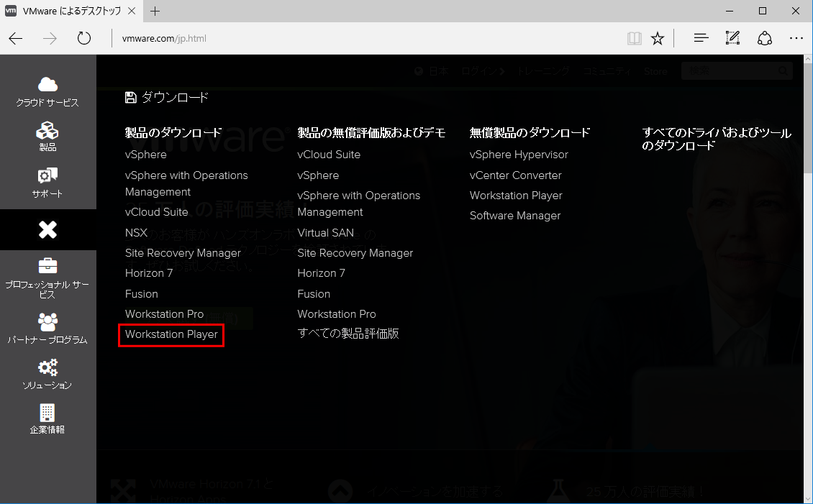The width and height of the screenshot is (813, 504).
Task: Click 製品のダウンロード column heading
Action: pyautogui.click(x=173, y=132)
